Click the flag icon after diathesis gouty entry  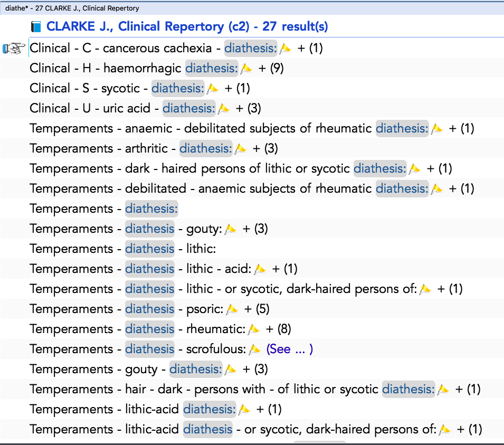(x=230, y=229)
